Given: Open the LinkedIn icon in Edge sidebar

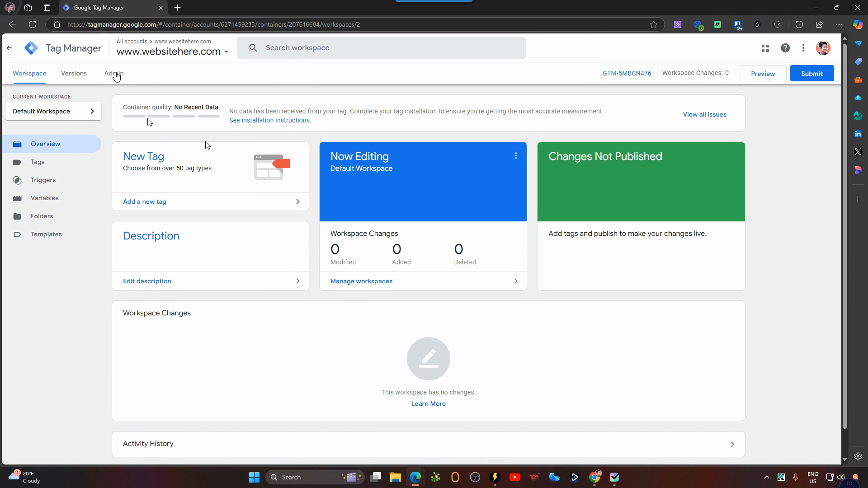Looking at the screenshot, I should tap(858, 134).
